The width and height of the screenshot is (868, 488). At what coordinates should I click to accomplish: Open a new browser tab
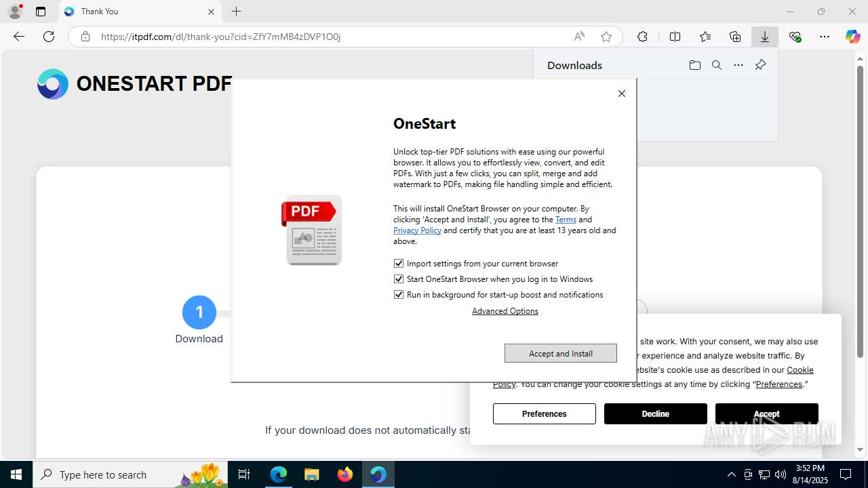(x=236, y=12)
